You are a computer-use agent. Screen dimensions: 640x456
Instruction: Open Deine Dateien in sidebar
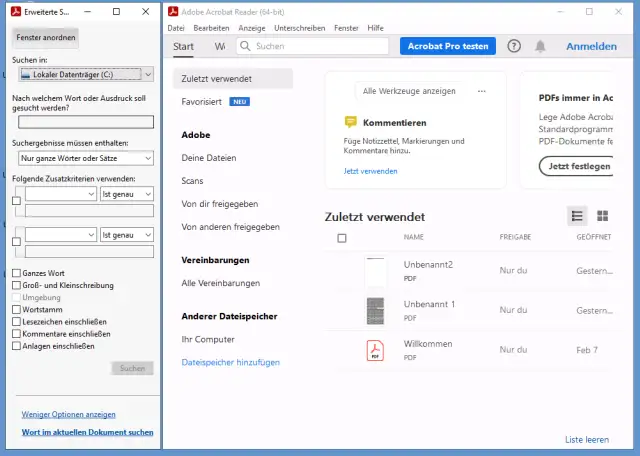pos(209,158)
